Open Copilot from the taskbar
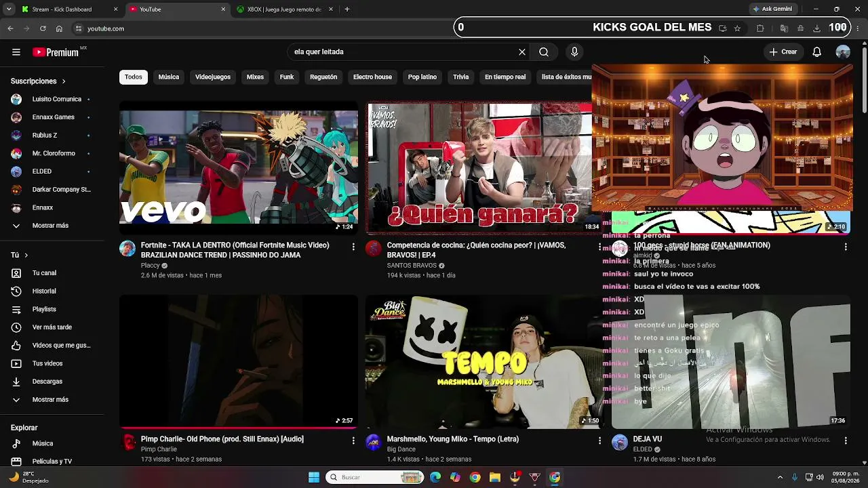Screen dimensions: 868x488 [455, 477]
